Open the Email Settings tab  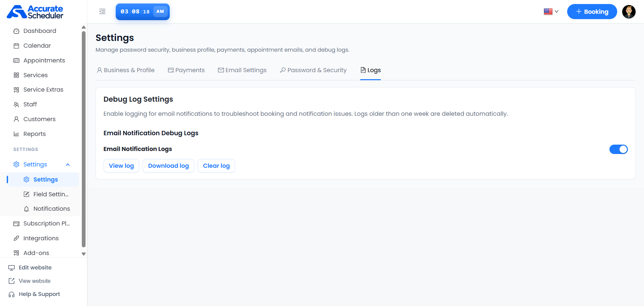click(242, 70)
